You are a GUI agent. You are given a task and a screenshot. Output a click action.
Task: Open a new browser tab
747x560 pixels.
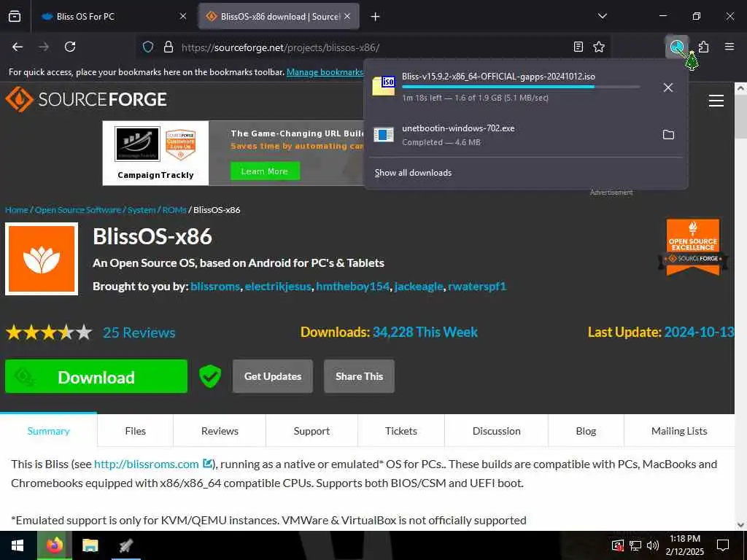pyautogui.click(x=376, y=17)
